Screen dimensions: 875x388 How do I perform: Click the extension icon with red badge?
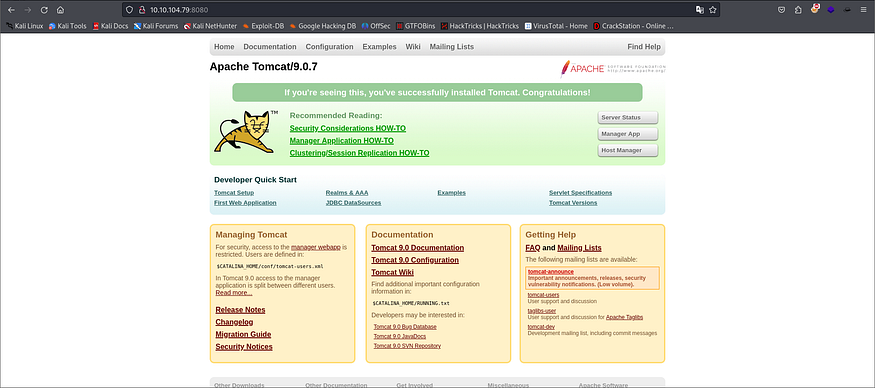815,9
